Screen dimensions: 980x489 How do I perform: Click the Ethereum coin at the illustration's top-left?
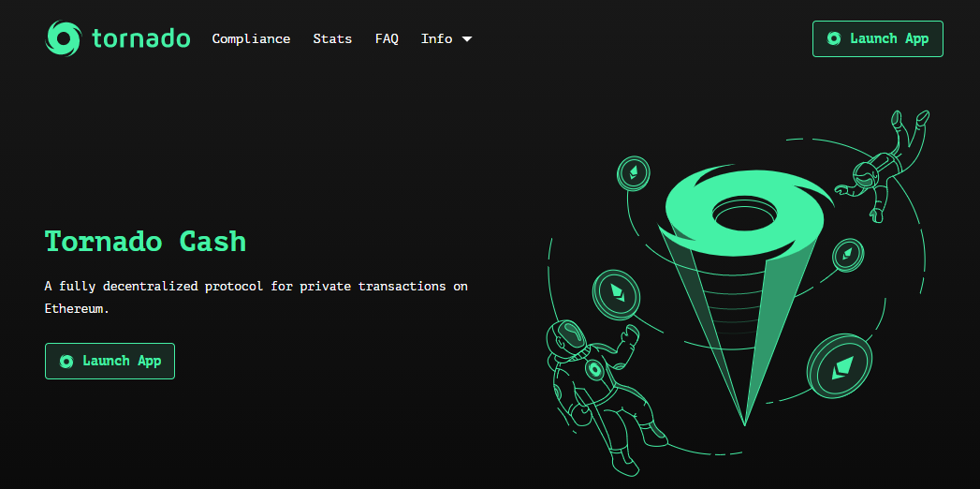634,173
